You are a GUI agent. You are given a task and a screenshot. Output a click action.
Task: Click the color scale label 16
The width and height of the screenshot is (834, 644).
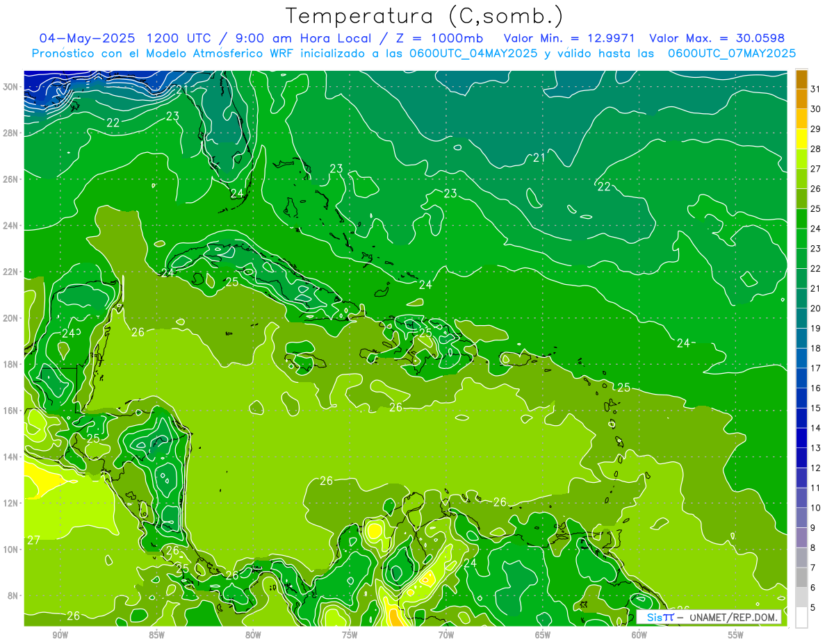816,388
